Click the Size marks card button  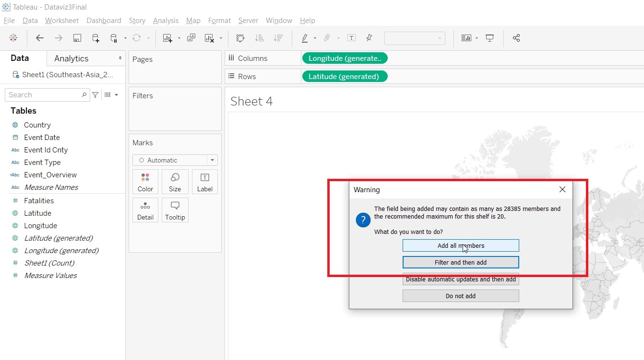coord(175,182)
